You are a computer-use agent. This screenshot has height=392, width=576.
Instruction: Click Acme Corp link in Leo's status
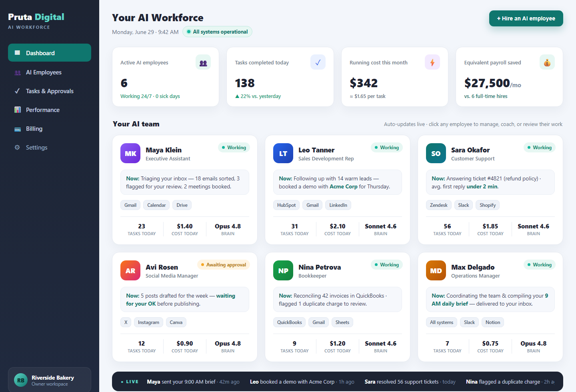click(x=344, y=186)
